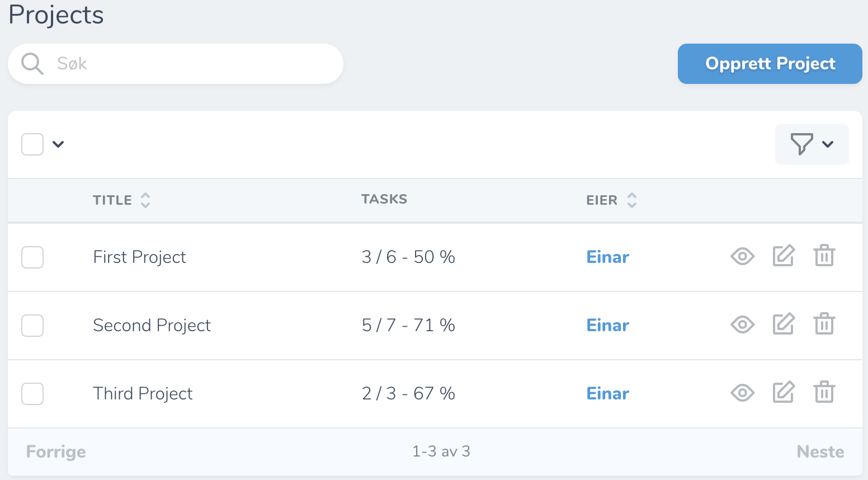View the Third Project details (eye icon)

[742, 393]
